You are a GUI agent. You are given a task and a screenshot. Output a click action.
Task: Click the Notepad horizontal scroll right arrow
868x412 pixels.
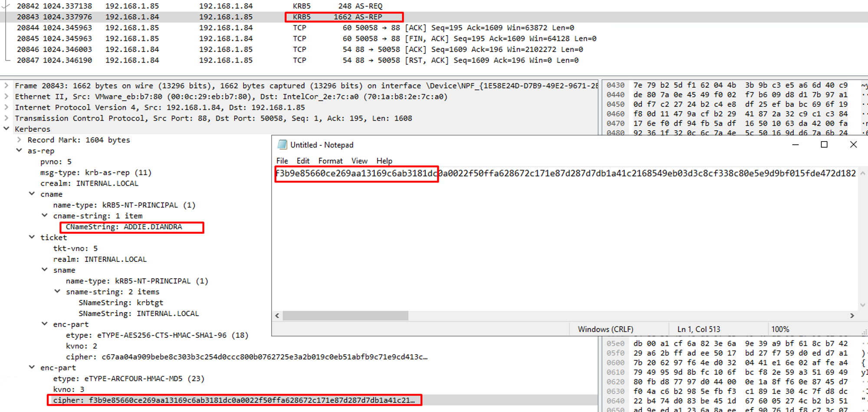click(x=852, y=316)
